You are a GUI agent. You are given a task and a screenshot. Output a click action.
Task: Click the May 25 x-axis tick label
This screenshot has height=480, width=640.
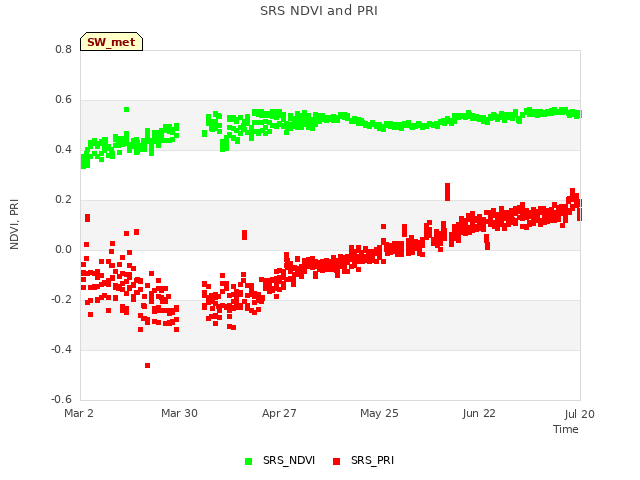(379, 413)
